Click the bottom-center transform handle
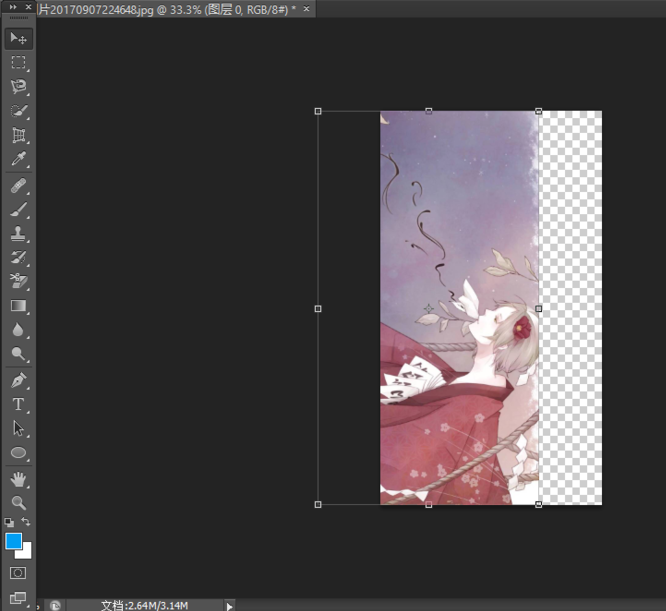 point(429,504)
